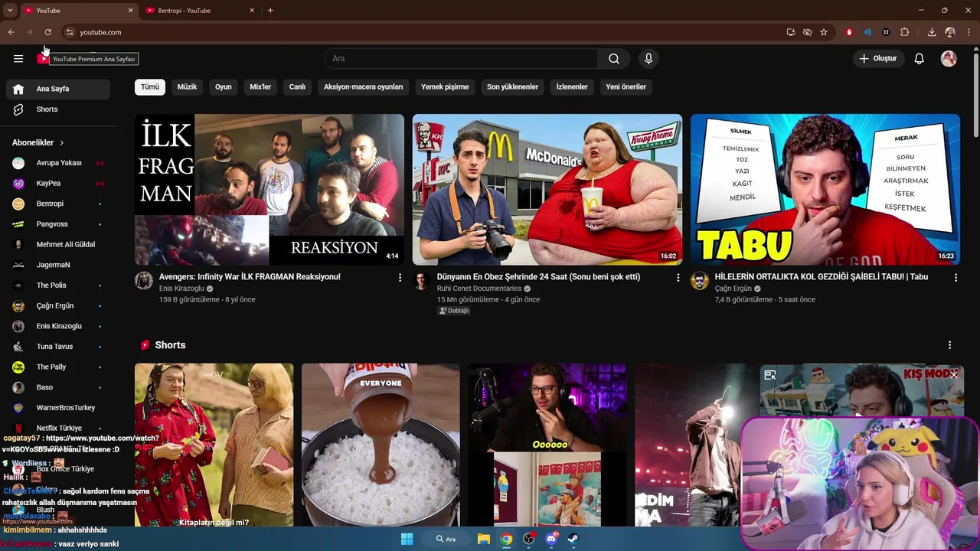Open Bentropi subscription channel
This screenshot has height=551, width=980.
pyautogui.click(x=58, y=204)
